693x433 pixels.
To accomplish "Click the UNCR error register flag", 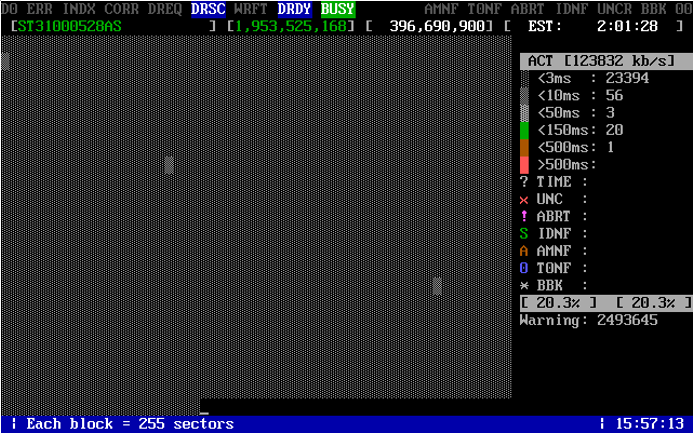I will coord(615,9).
